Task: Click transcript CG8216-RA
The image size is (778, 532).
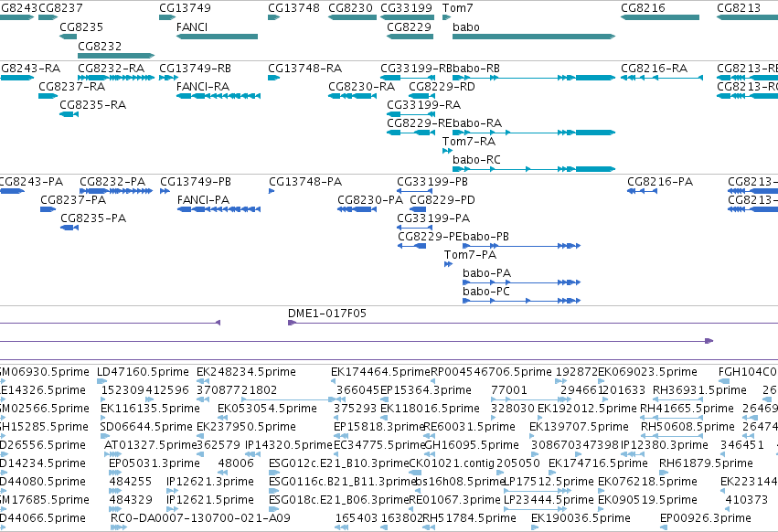Action: [x=654, y=68]
